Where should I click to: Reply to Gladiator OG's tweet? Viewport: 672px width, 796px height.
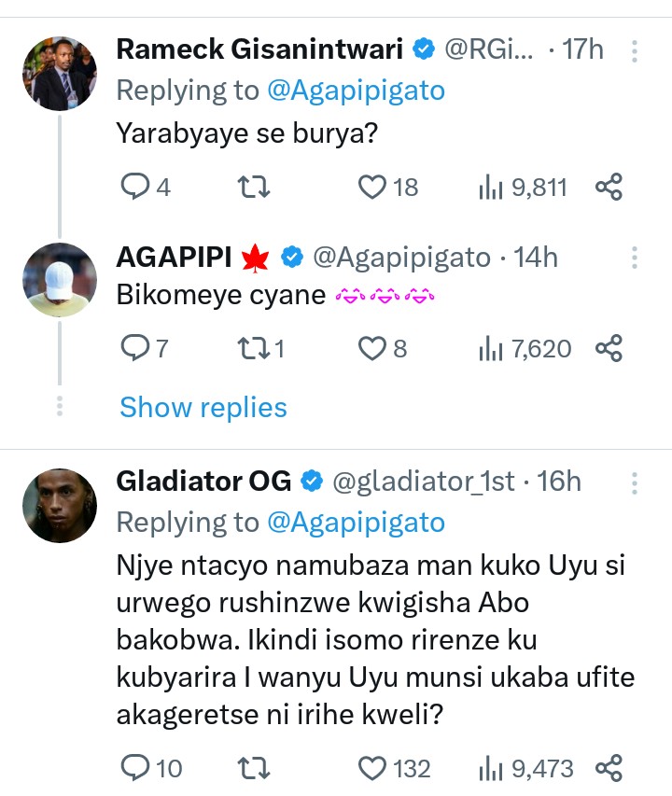click(136, 768)
